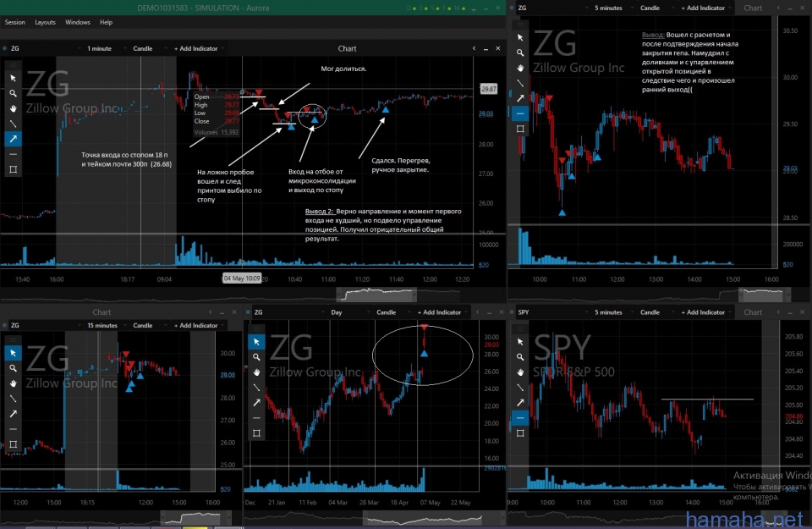The height and width of the screenshot is (529, 812).
Task: Use the pointer tool in the SPY chart
Action: pyautogui.click(x=520, y=342)
